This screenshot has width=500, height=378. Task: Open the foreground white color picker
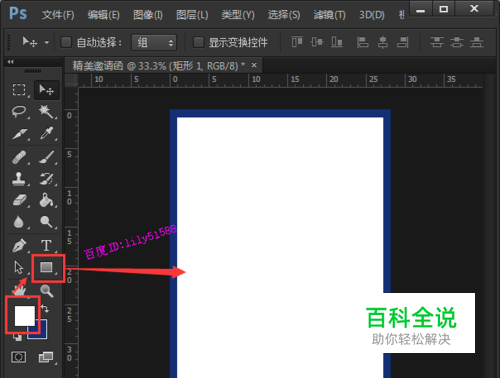point(24,316)
